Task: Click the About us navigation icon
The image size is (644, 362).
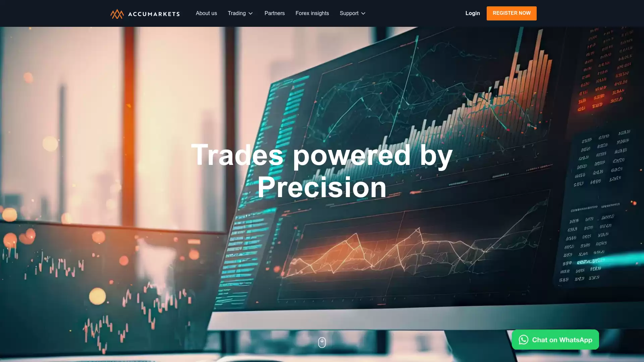Action: click(x=206, y=13)
